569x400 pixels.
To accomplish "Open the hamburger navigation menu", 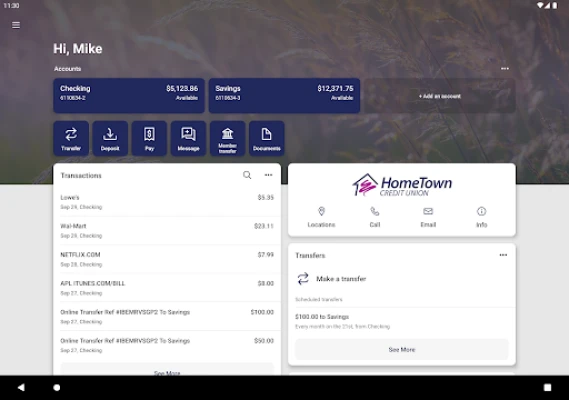I will [16, 25].
